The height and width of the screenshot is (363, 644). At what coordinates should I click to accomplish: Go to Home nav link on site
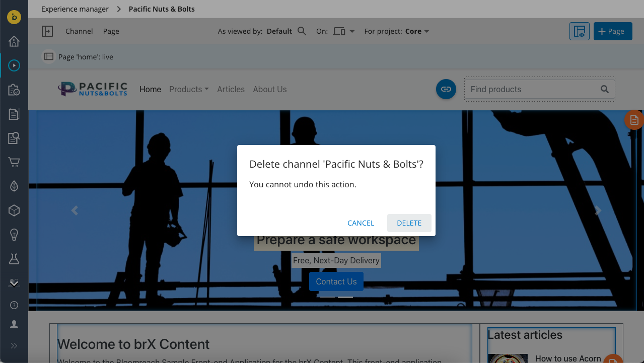(150, 89)
